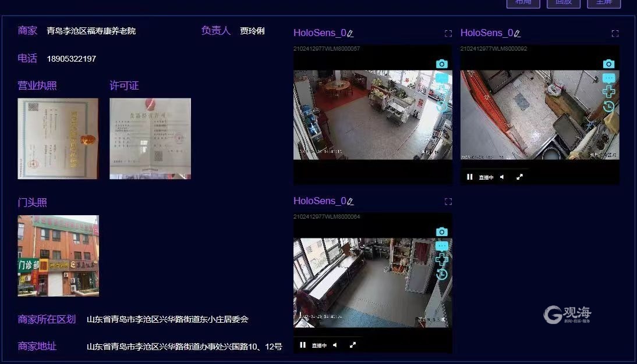Mute audio on the bottom camera feed
The height and width of the screenshot is (364, 637).
[x=335, y=345]
